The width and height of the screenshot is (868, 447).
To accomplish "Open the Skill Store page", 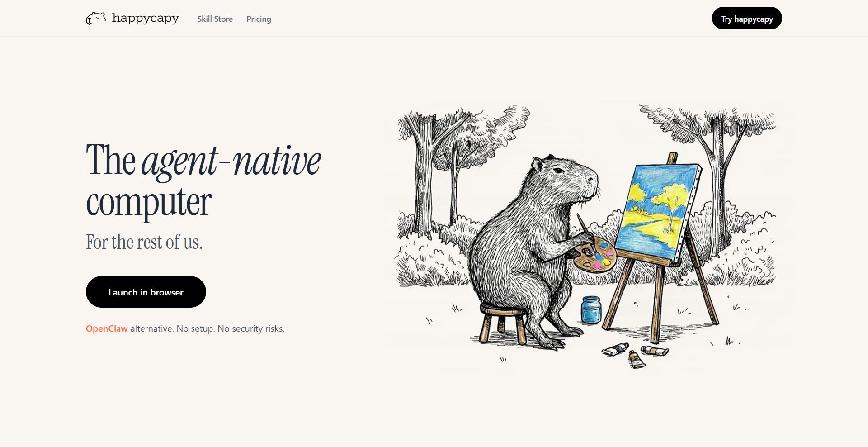I will point(215,19).
